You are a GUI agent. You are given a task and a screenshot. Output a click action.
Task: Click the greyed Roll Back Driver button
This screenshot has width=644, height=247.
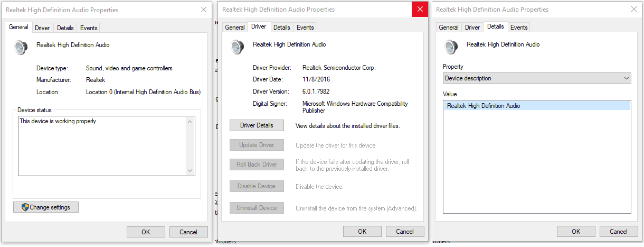(x=257, y=164)
